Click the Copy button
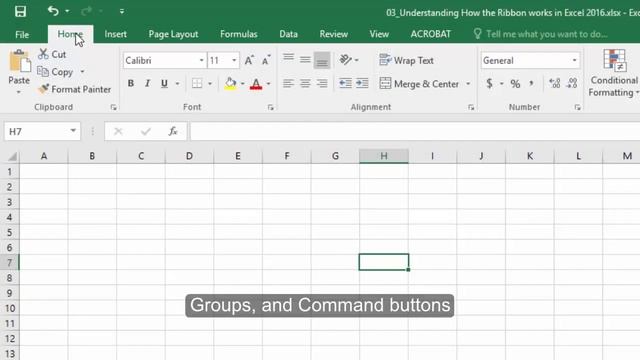Viewport: 640px width, 360px height. (56, 72)
